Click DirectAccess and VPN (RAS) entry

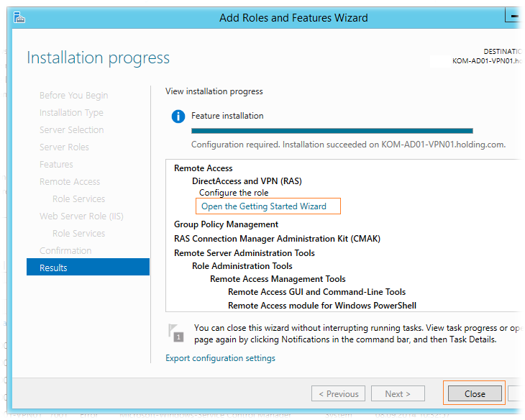tap(247, 181)
